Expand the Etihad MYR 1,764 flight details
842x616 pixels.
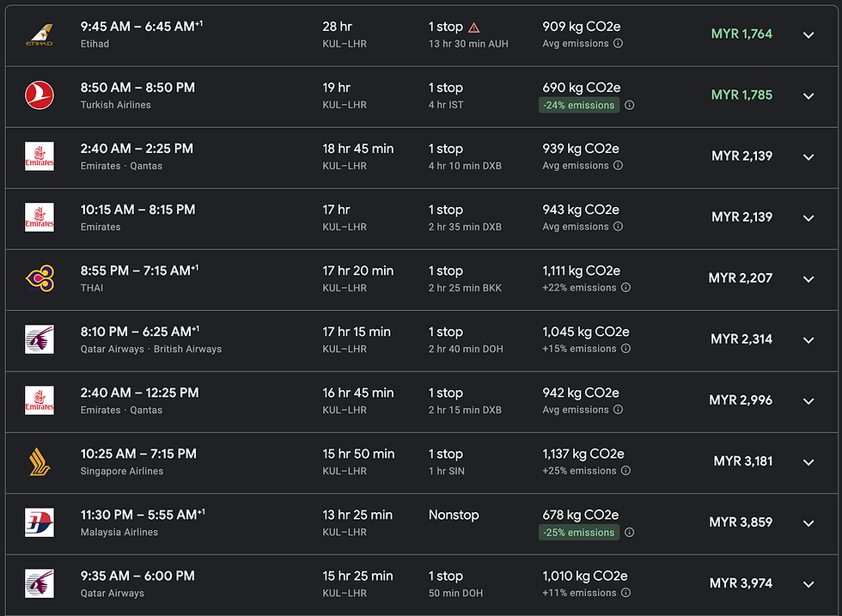coord(808,35)
